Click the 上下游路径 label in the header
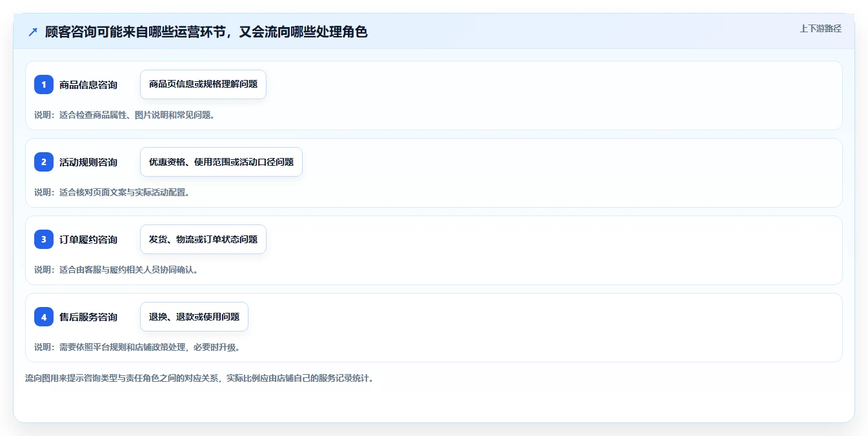The image size is (868, 436). (820, 28)
